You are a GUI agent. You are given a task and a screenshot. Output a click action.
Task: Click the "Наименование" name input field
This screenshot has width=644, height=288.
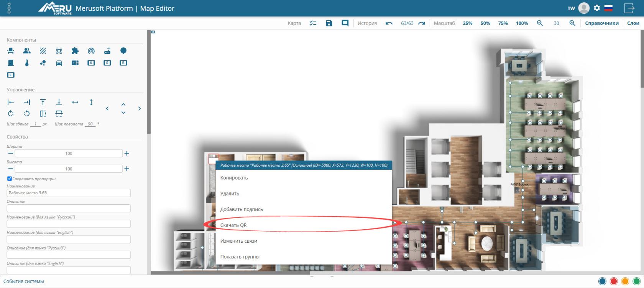69,193
